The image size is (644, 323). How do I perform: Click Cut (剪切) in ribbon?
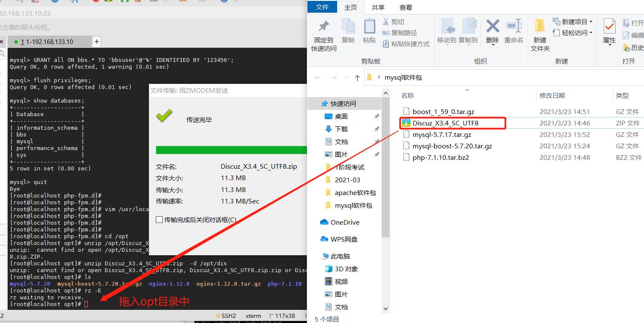tap(394, 22)
